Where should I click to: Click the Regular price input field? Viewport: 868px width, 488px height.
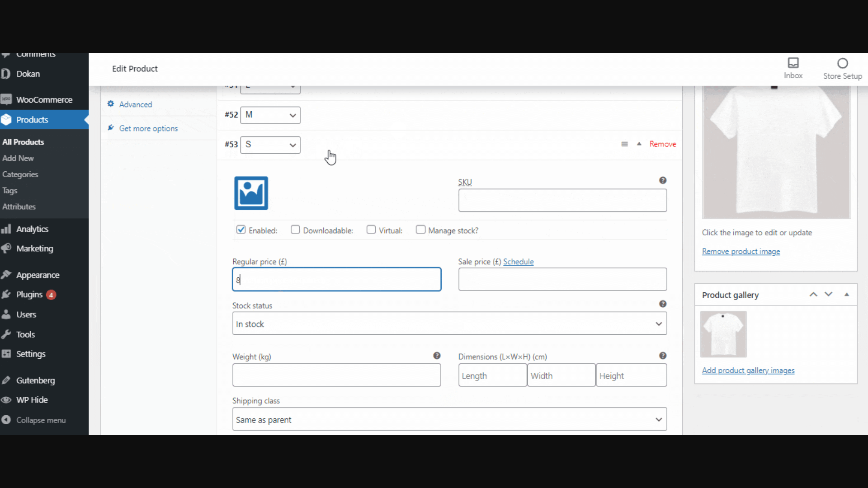[336, 279]
